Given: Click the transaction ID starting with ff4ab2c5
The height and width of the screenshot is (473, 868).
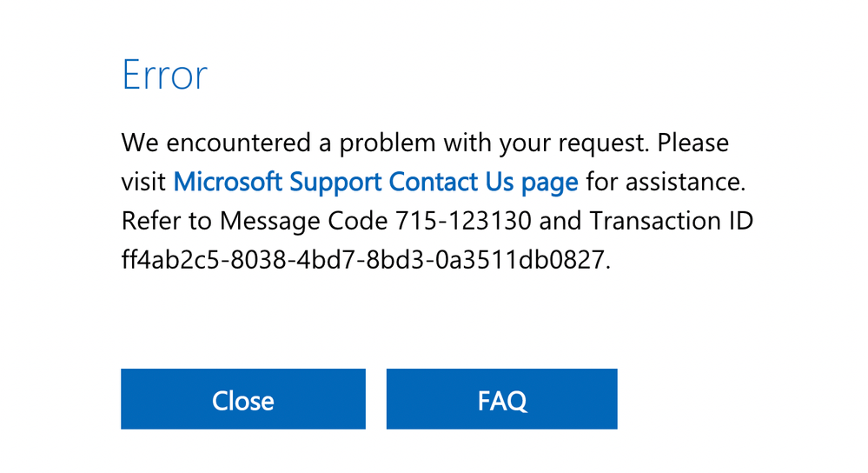Looking at the screenshot, I should [x=366, y=260].
